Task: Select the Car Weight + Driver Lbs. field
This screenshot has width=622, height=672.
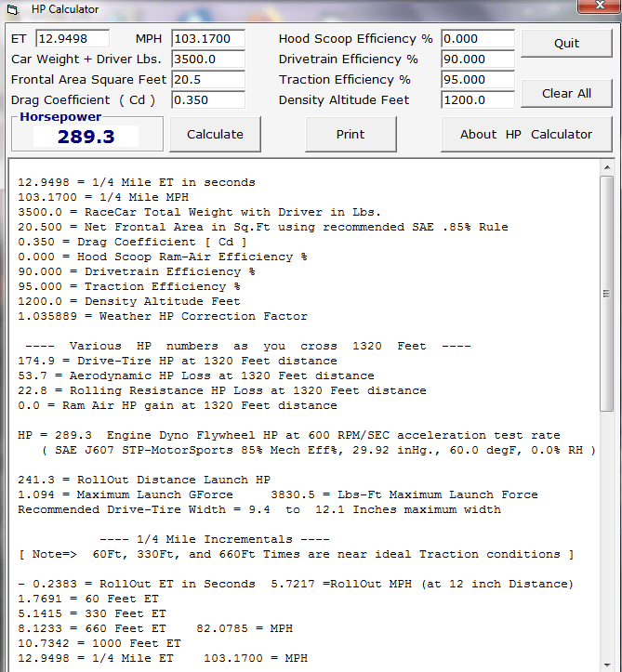Action: coord(208,59)
